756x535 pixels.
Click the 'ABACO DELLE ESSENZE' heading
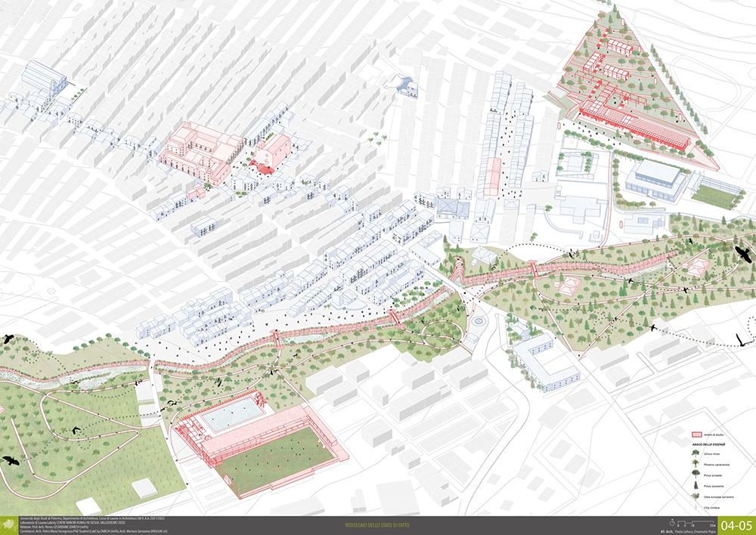tap(709, 444)
